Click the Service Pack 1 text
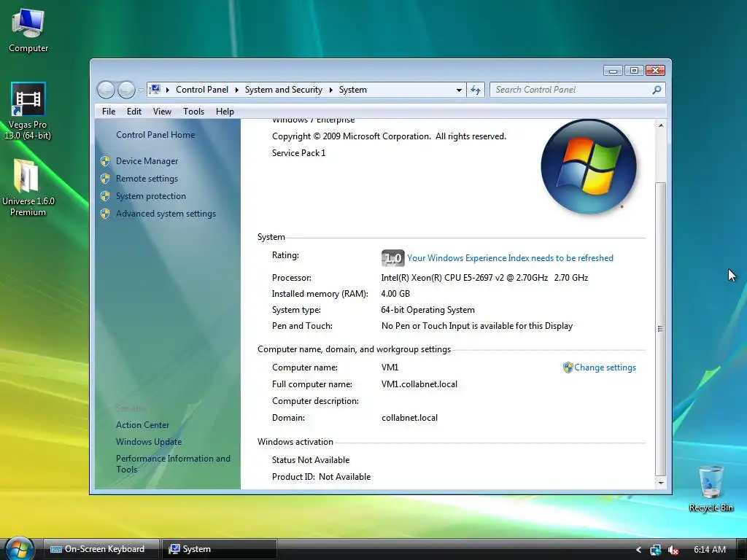747x560 pixels. click(298, 153)
